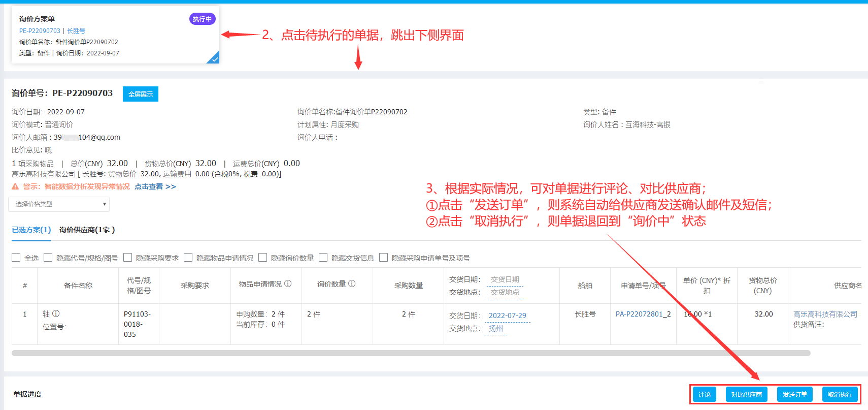Image resolution: width=868 pixels, height=410 pixels.
Task: Click the 单据进度 section heading
Action: tap(27, 394)
